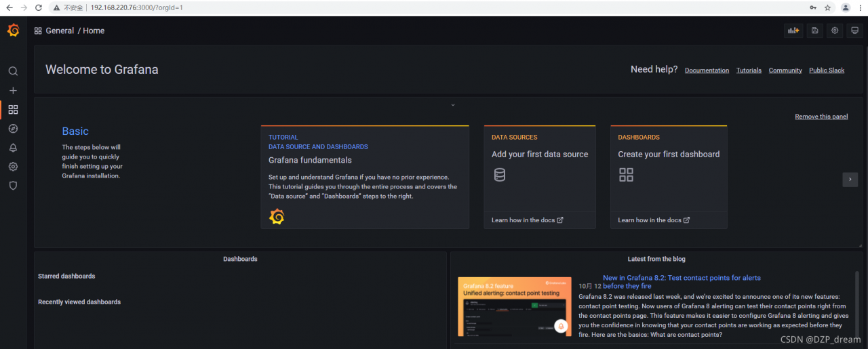868x349 pixels.
Task: Click the dashboard grid icon in Dashboards card
Action: click(x=626, y=175)
